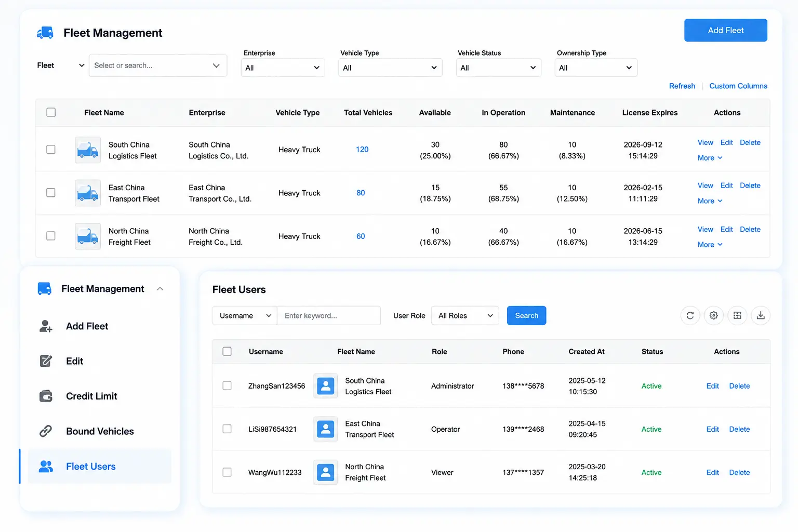Click the column layout icon in Fleet Users
This screenshot has height=532, width=798.
click(x=737, y=315)
